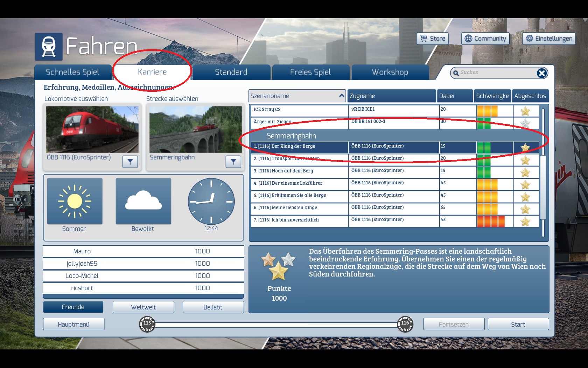The image size is (588, 368).
Task: Sort by Szenarioname column header
Action: (x=297, y=96)
